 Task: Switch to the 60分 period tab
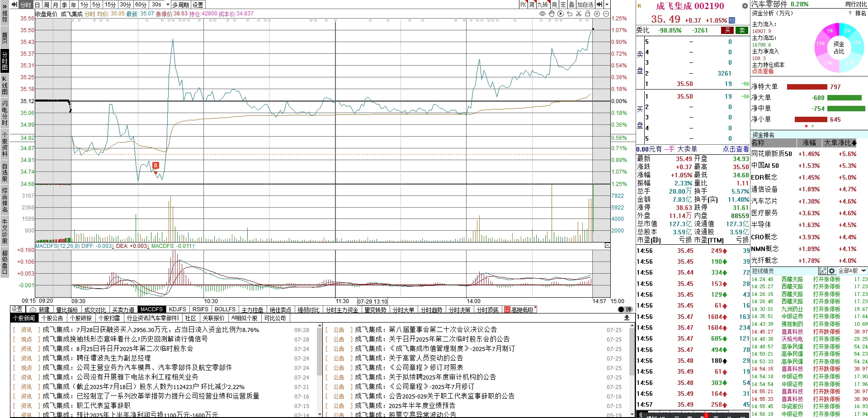(141, 5)
